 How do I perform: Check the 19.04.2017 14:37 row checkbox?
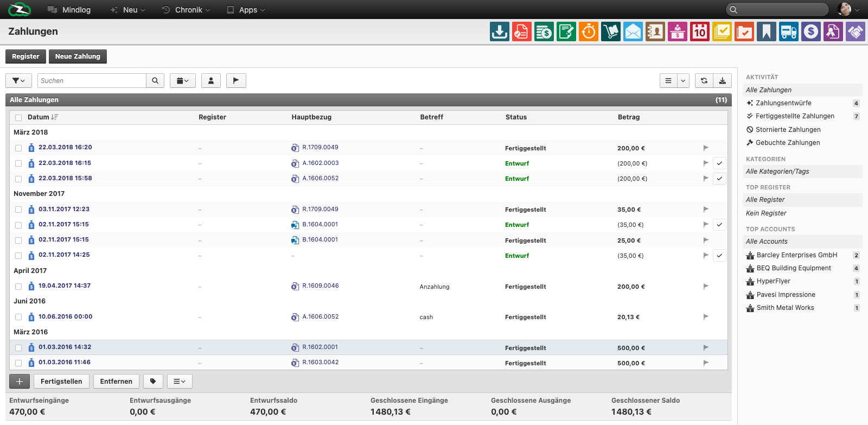click(x=18, y=287)
